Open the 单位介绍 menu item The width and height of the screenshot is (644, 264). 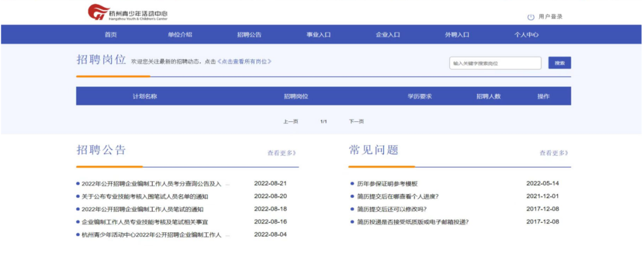click(x=180, y=35)
